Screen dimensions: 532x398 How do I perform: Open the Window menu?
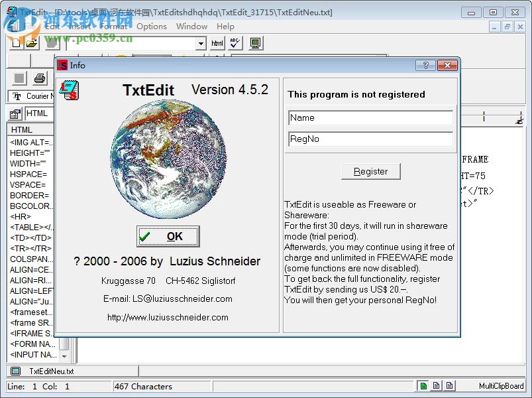(x=191, y=27)
